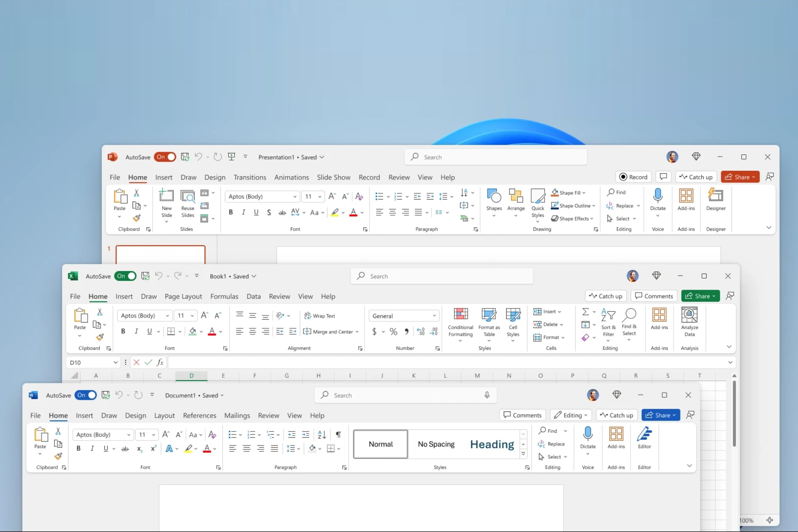Toggle AutoSave off in Excel

coord(125,276)
